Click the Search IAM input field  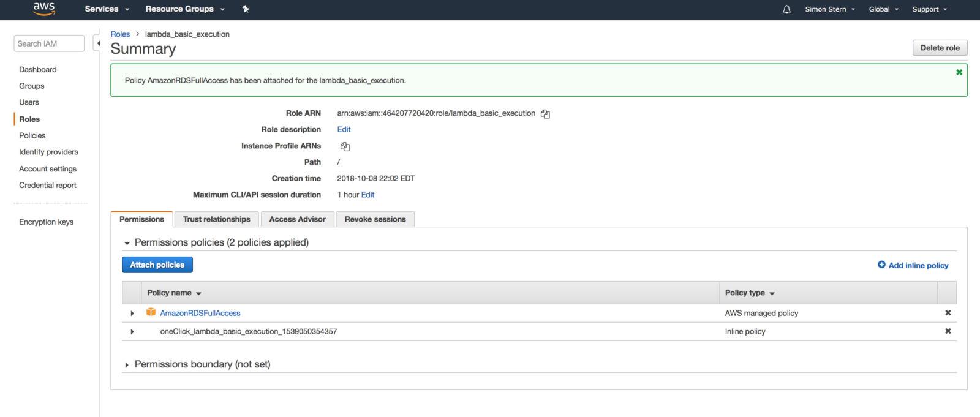49,43
